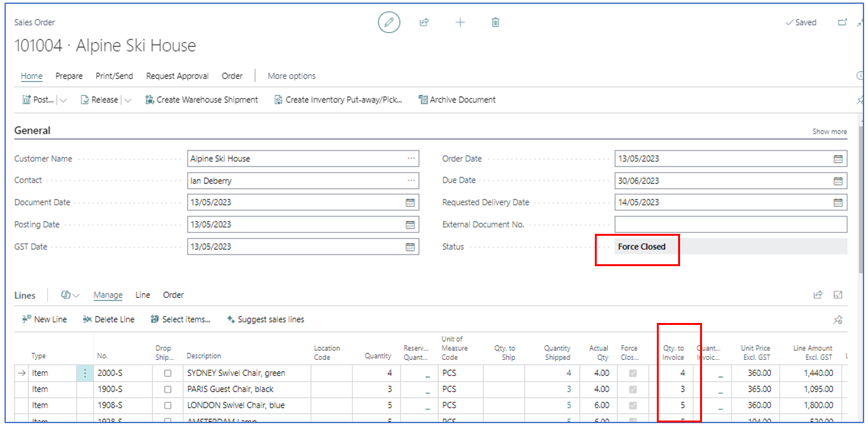Click Archive Document toolbar action
The width and height of the screenshot is (868, 427).
pos(457,100)
